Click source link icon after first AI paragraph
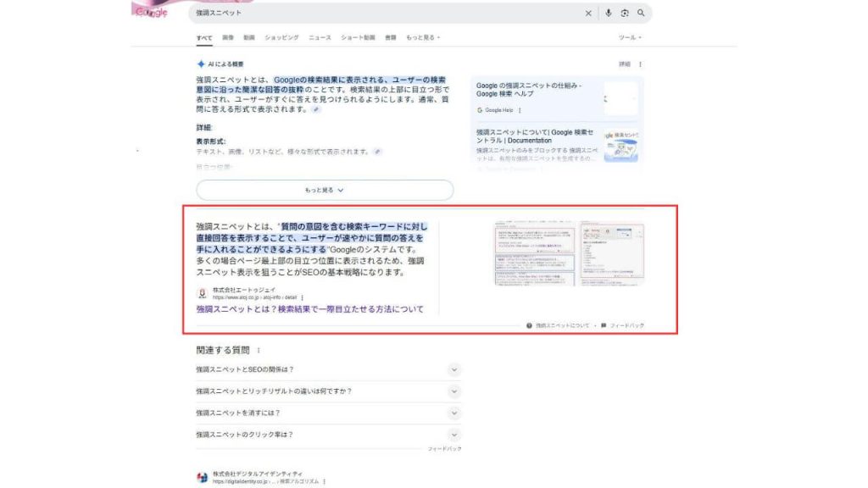 click(315, 109)
